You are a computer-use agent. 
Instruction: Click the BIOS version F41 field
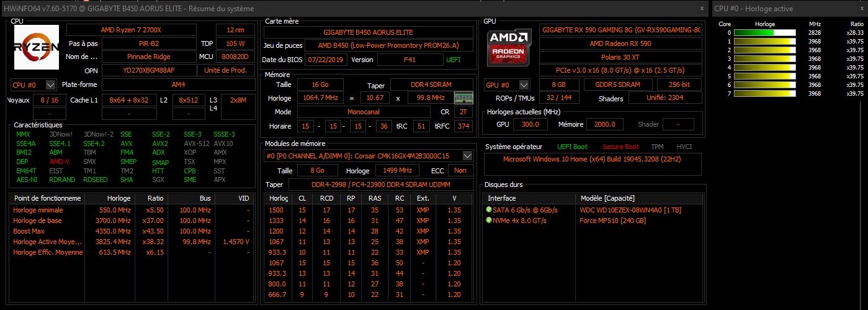409,60
